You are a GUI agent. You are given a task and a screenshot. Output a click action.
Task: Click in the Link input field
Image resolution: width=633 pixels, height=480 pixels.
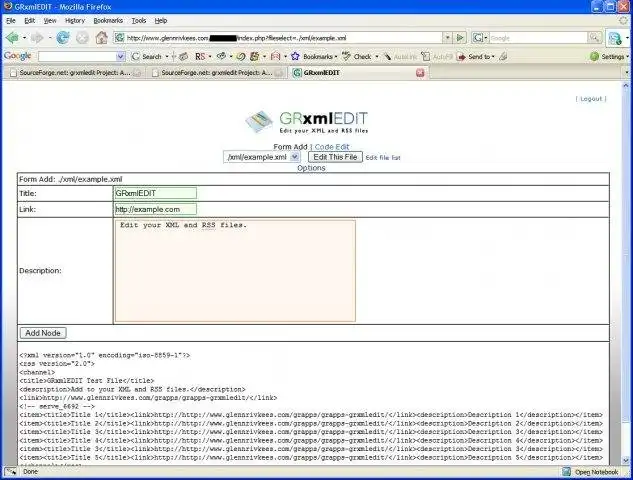click(155, 209)
